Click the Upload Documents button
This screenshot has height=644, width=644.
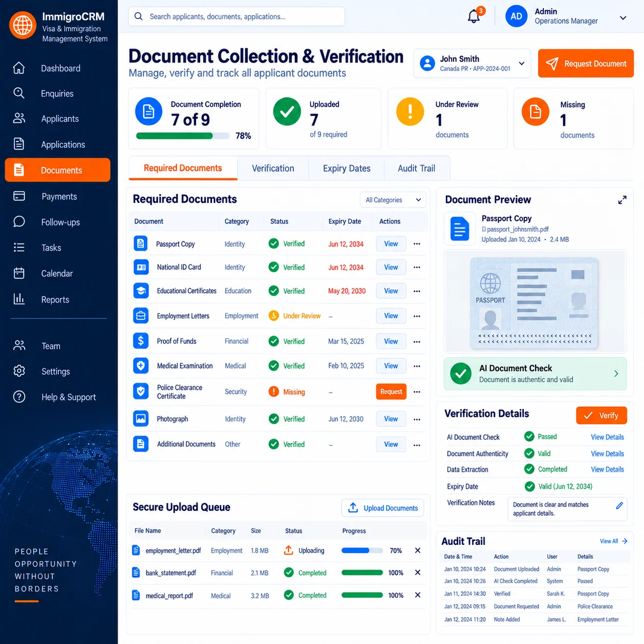(383, 508)
